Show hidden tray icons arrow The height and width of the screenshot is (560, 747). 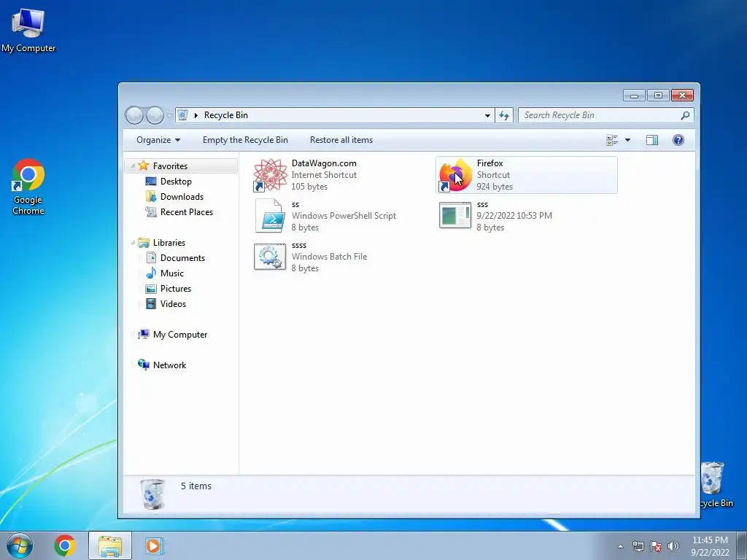pyautogui.click(x=620, y=546)
